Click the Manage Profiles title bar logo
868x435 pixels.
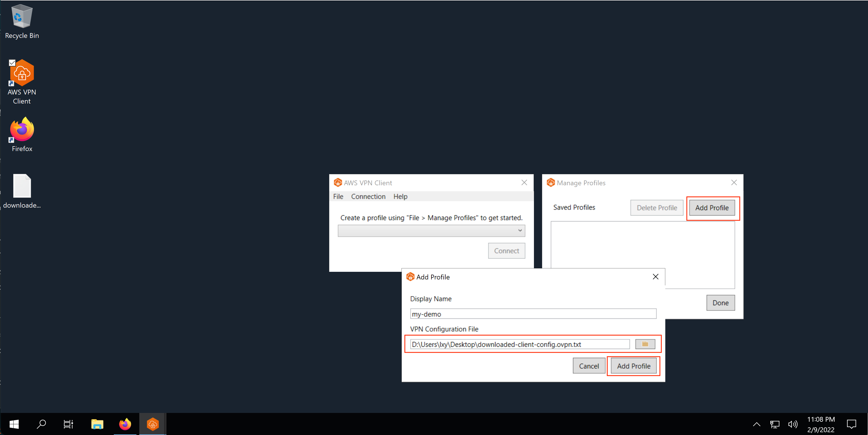point(551,182)
